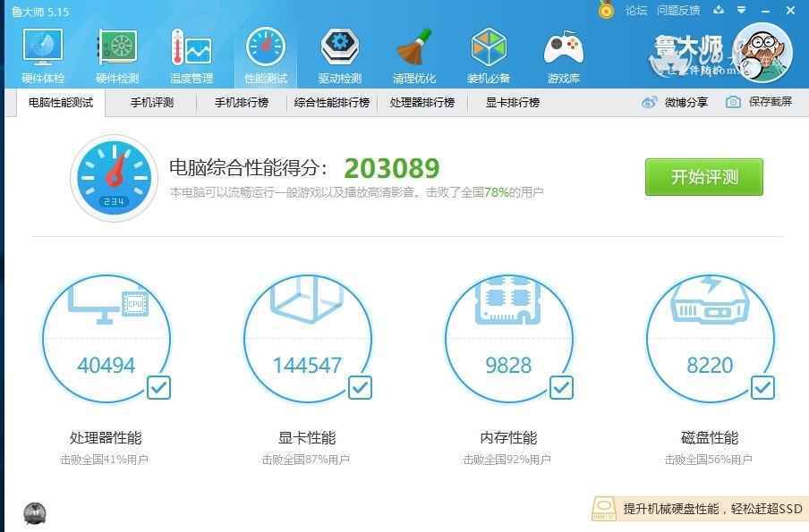This screenshot has height=532, width=809.
Task: Click the 提升机械硬盘性能 SSD banner text
Action: coord(712,509)
